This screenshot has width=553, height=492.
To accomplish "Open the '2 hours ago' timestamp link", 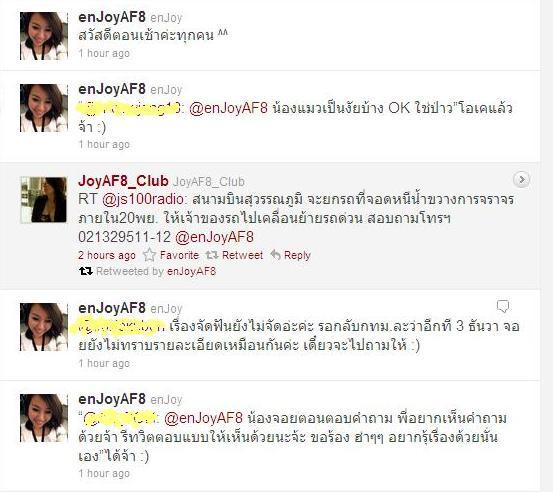I will pos(107,255).
